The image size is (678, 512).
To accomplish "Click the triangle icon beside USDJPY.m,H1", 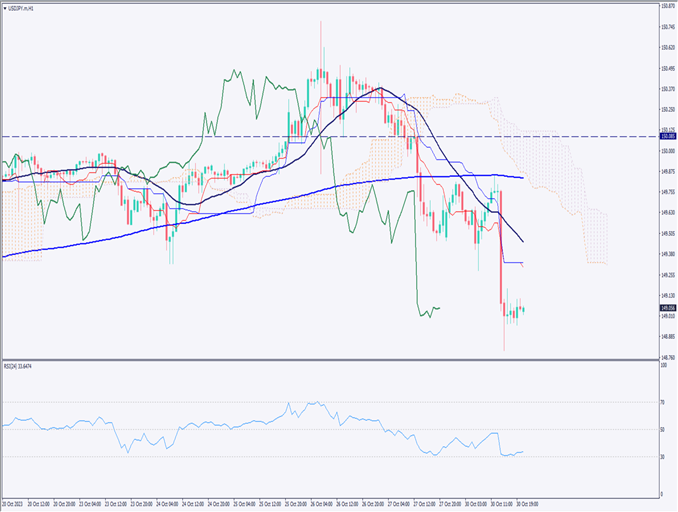I will coord(5,9).
